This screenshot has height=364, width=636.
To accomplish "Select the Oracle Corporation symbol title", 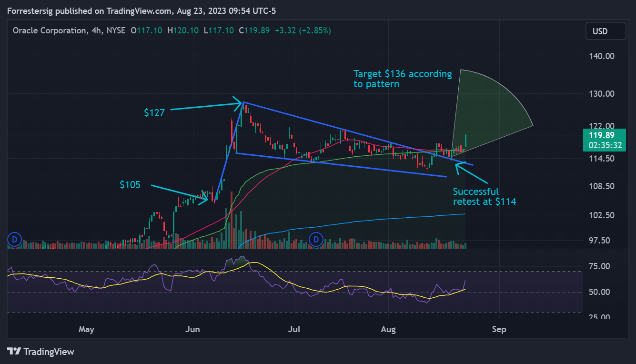I will click(x=50, y=30).
